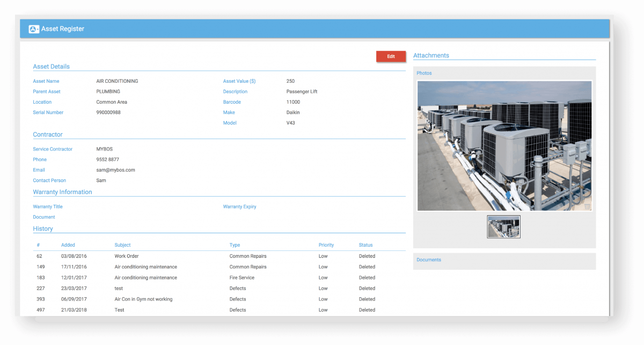The width and height of the screenshot is (644, 345).
Task: Click the asset name AIR CONDITIONING
Action: (117, 81)
